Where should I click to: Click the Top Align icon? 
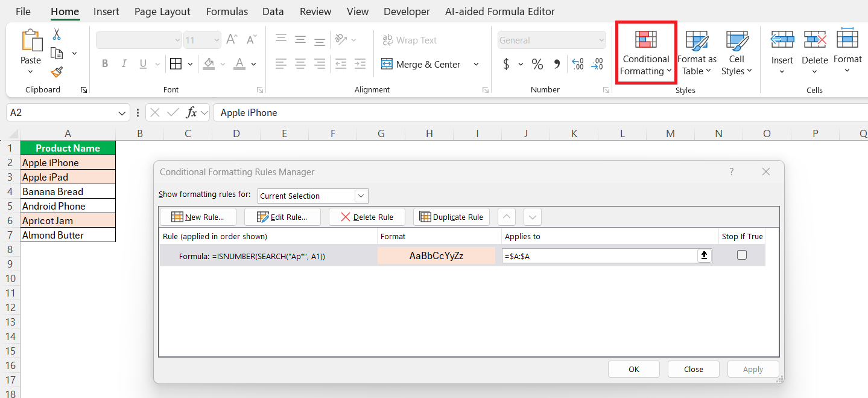pos(281,39)
